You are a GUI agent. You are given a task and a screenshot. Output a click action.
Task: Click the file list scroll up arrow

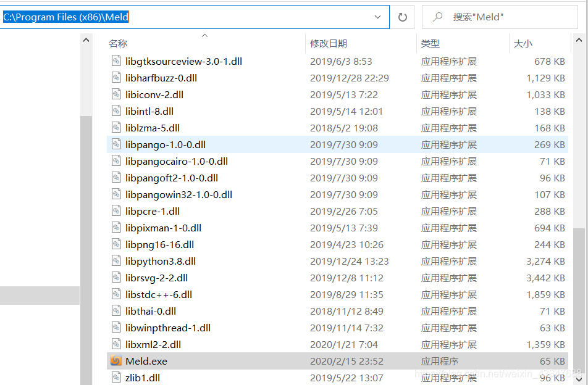579,40
